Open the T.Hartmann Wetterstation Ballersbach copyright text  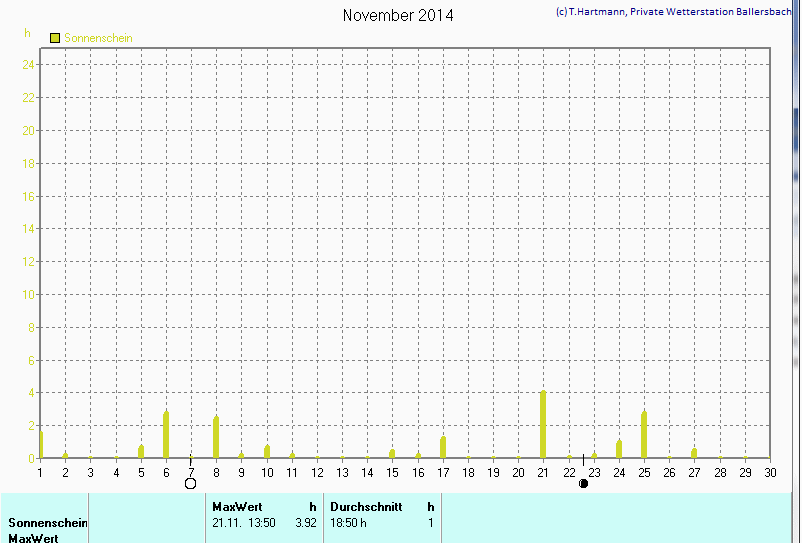(x=676, y=12)
